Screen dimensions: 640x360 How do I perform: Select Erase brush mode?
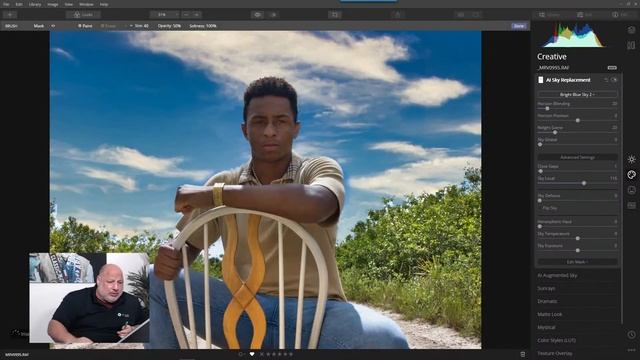[108, 26]
